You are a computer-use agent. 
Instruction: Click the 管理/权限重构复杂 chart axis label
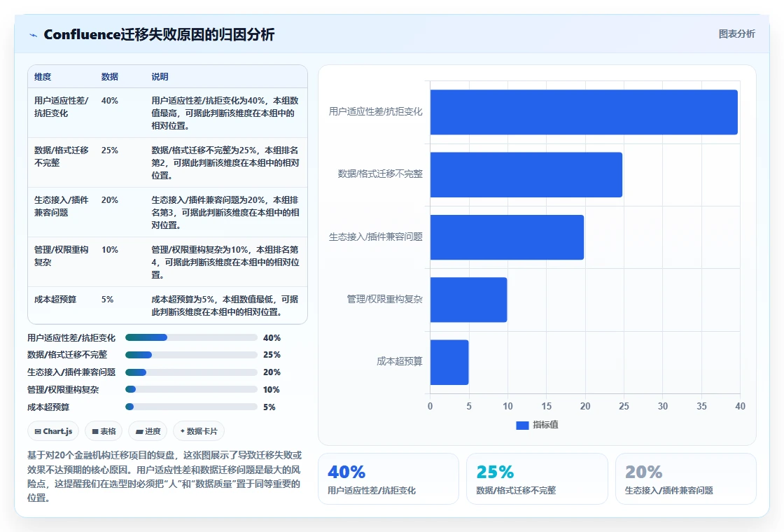click(384, 299)
